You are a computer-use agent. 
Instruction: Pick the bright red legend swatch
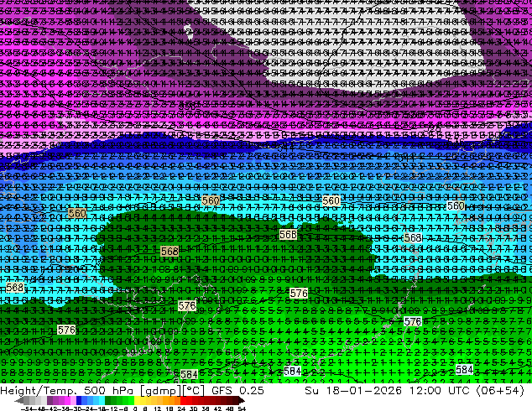183,400
